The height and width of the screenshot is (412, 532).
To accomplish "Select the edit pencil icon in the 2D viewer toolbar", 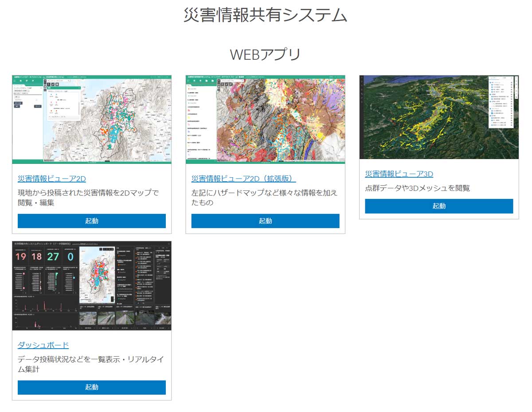I will pos(52,84).
